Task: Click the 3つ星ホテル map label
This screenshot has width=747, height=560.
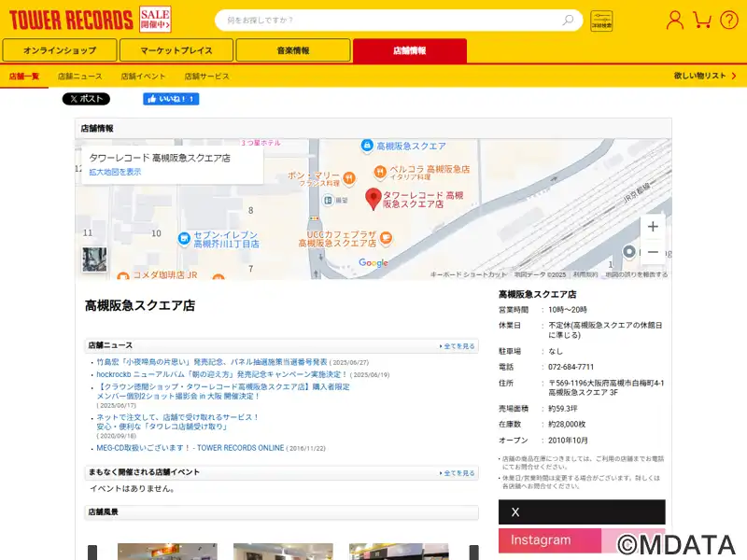Action: pyautogui.click(x=261, y=143)
